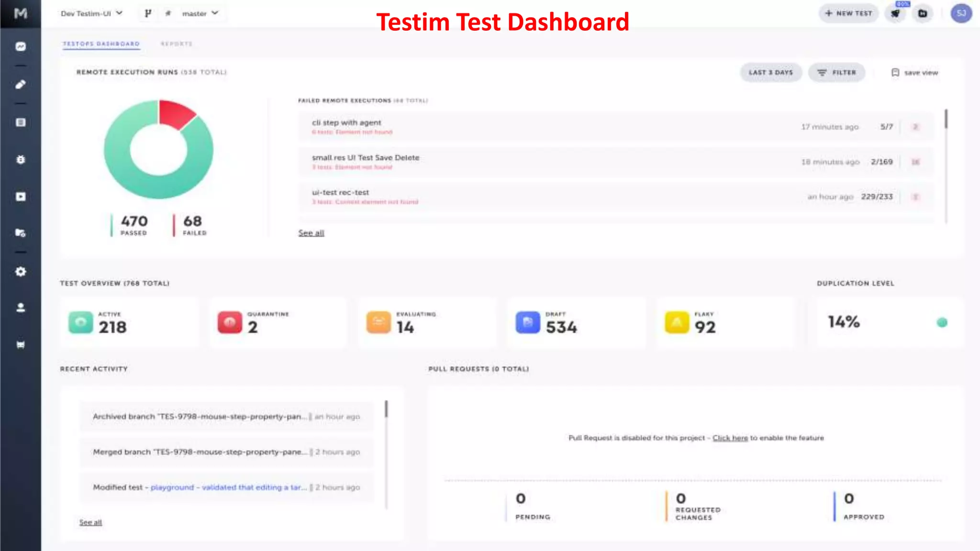Open the user account icon in sidebar

click(x=21, y=308)
